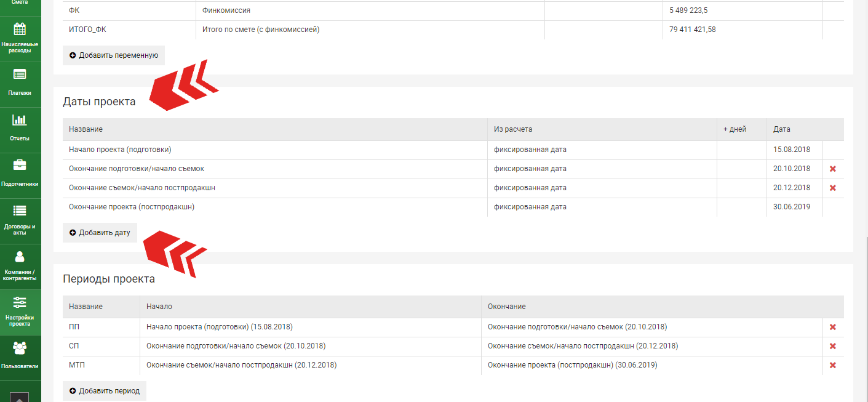Click the Добавить переменную button
Viewport: 868px width, 402px height.
pos(113,55)
